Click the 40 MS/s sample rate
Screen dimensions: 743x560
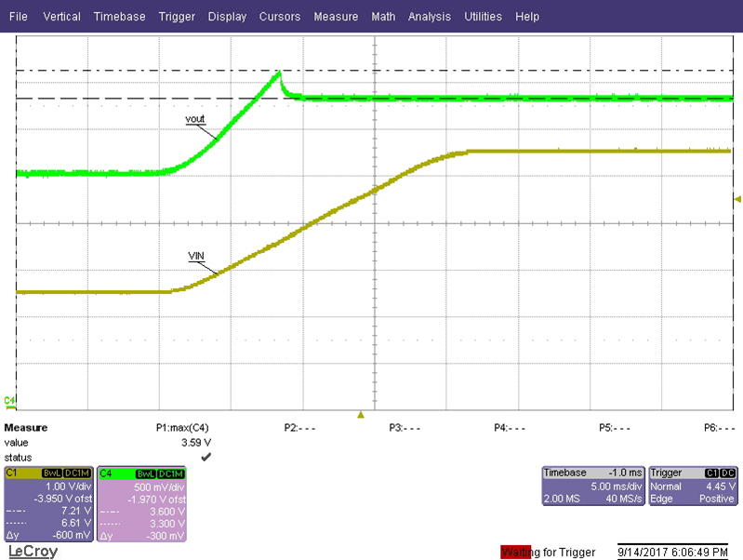click(624, 499)
